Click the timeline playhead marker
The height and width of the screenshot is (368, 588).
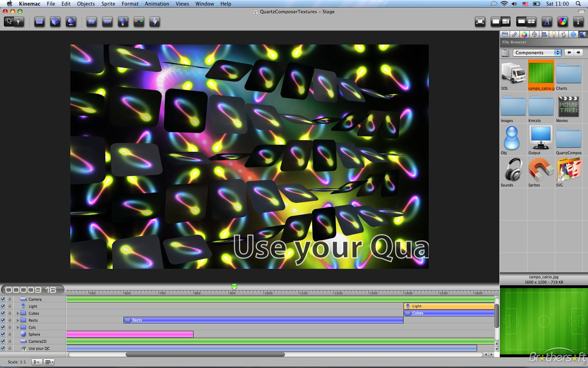[234, 287]
